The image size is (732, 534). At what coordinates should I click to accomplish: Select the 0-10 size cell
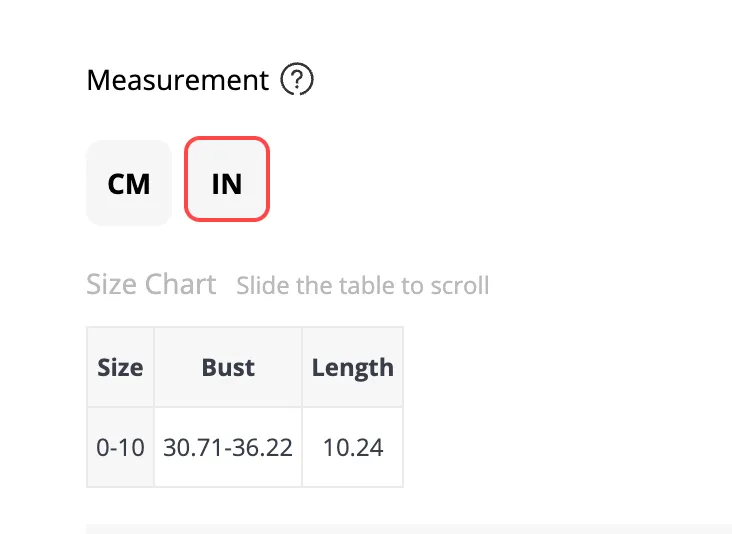point(120,447)
